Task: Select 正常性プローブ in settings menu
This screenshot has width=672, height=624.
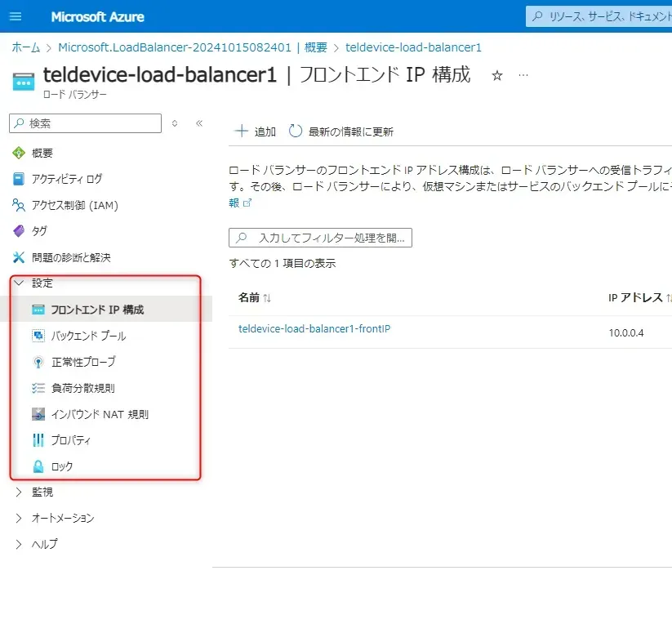Action: pos(83,362)
